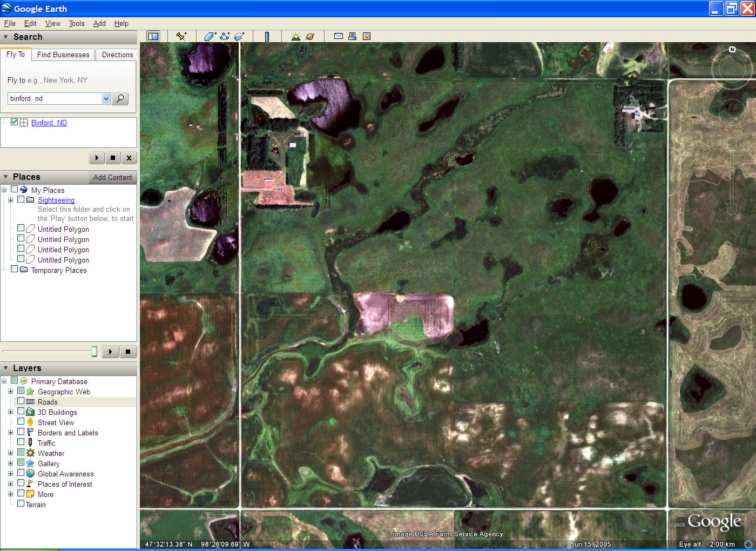This screenshot has height=551, width=756.
Task: Click the Places of Interest flag icon
Action: (30, 484)
